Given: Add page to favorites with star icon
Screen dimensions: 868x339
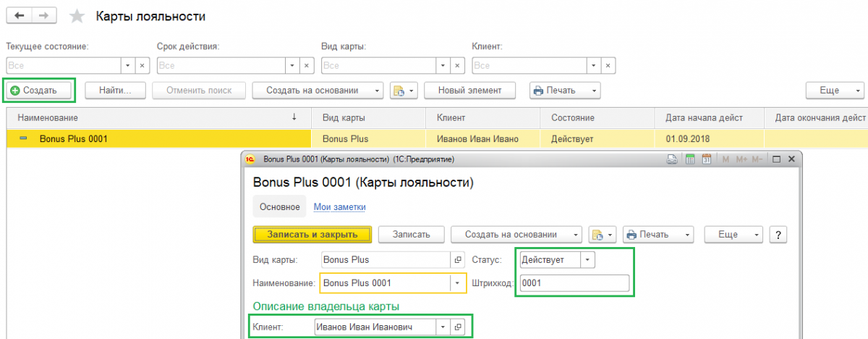Looking at the screenshot, I should [x=77, y=17].
